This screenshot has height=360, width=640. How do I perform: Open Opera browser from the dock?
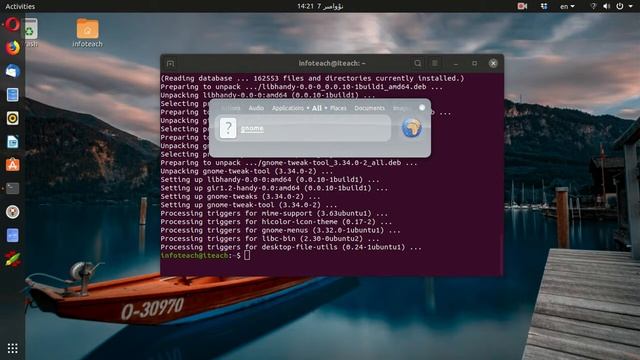click(12, 24)
